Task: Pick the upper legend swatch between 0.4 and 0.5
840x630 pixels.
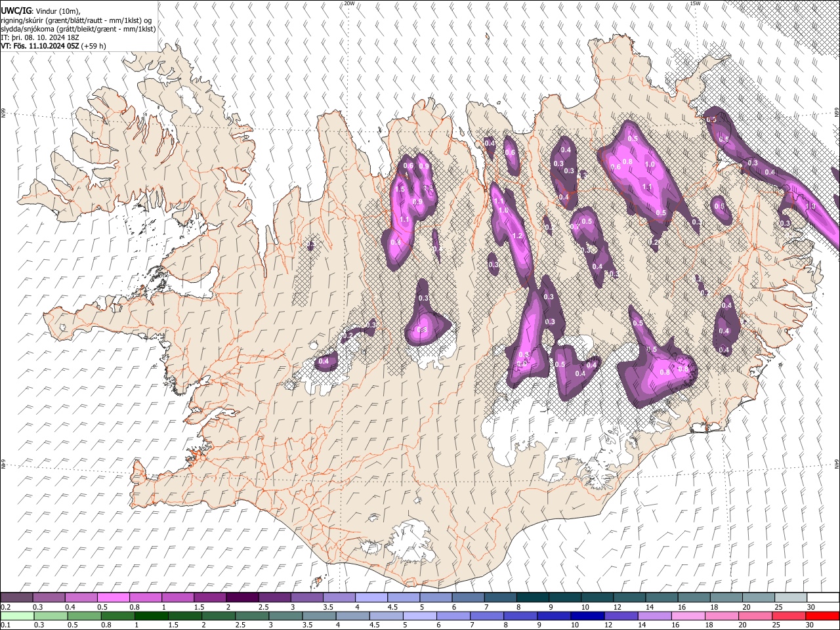Action: 81,598
